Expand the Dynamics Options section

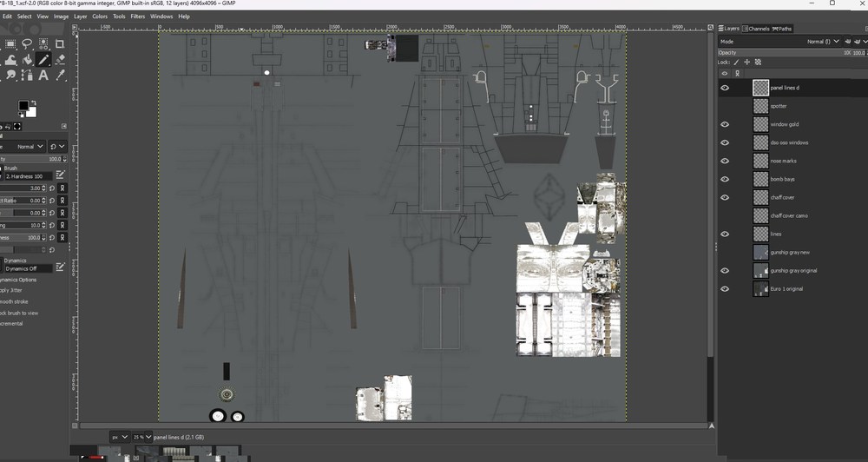pyautogui.click(x=18, y=280)
